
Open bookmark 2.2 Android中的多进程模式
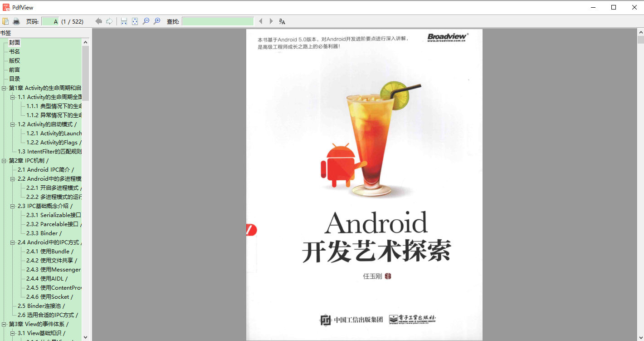click(x=50, y=179)
